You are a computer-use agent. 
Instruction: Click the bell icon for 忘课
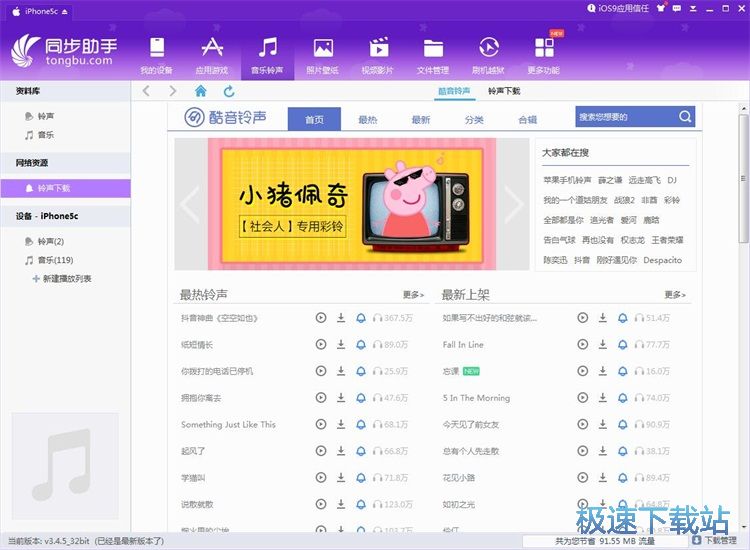pos(623,371)
